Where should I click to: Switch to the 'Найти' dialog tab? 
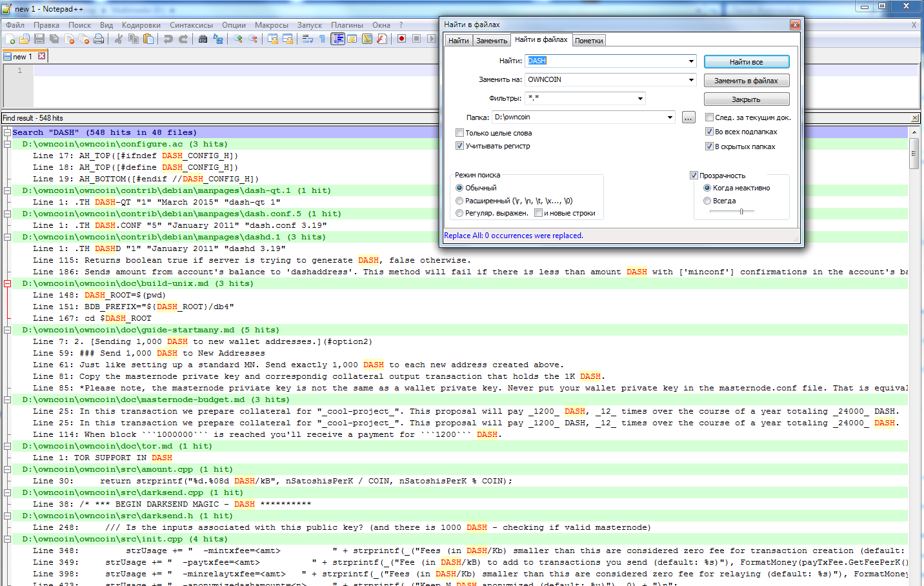[459, 41]
